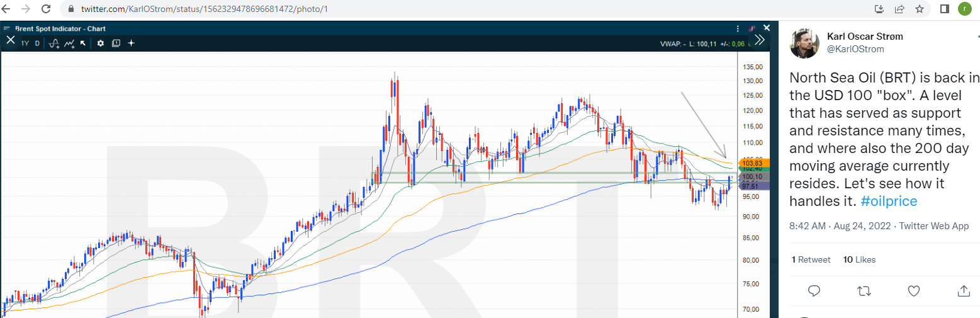980x318 pixels.
Task: Open the green browser profile avatar
Action: (x=965, y=9)
